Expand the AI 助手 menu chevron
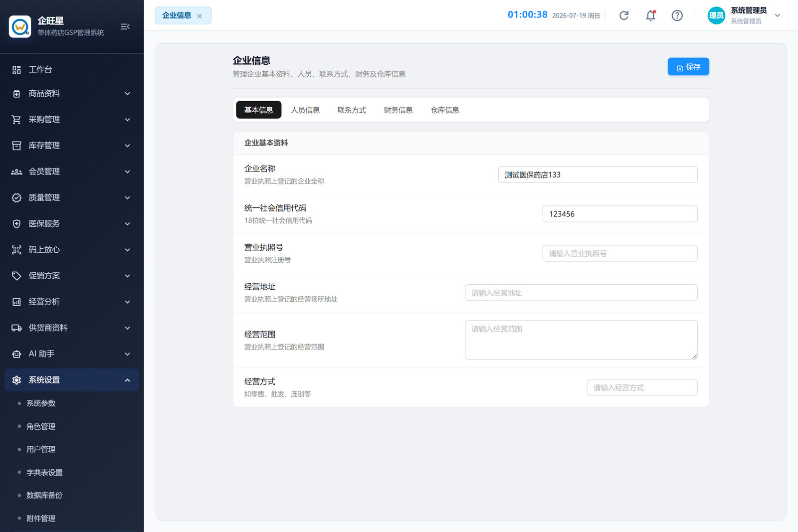 coord(128,354)
